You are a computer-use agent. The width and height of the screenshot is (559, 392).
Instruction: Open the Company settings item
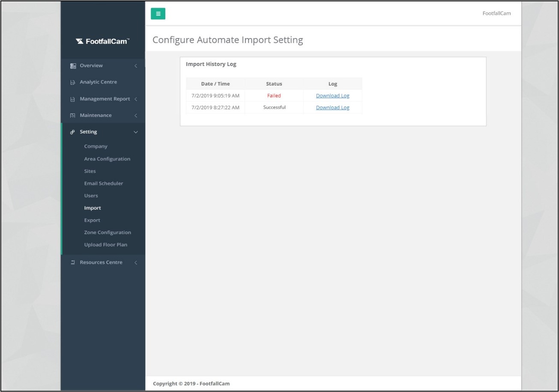[96, 146]
